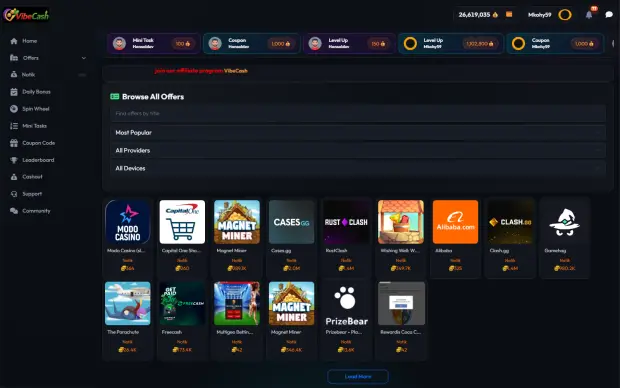620x388 pixels.
Task: Click the notification bell icon
Action: pos(589,15)
